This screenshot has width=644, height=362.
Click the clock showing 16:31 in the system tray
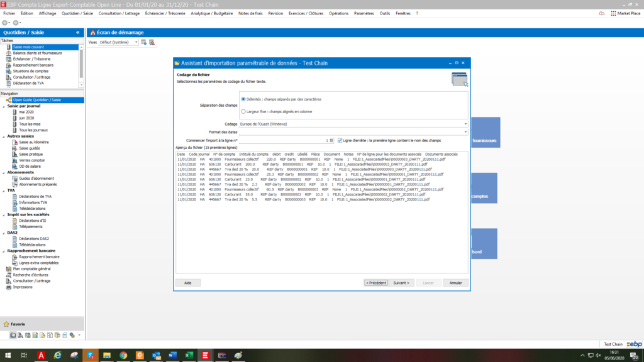pyautogui.click(x=614, y=353)
